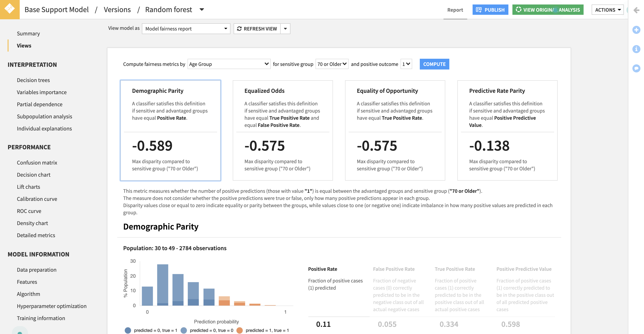
Task: Click the Publish button icon
Action: pos(478,10)
